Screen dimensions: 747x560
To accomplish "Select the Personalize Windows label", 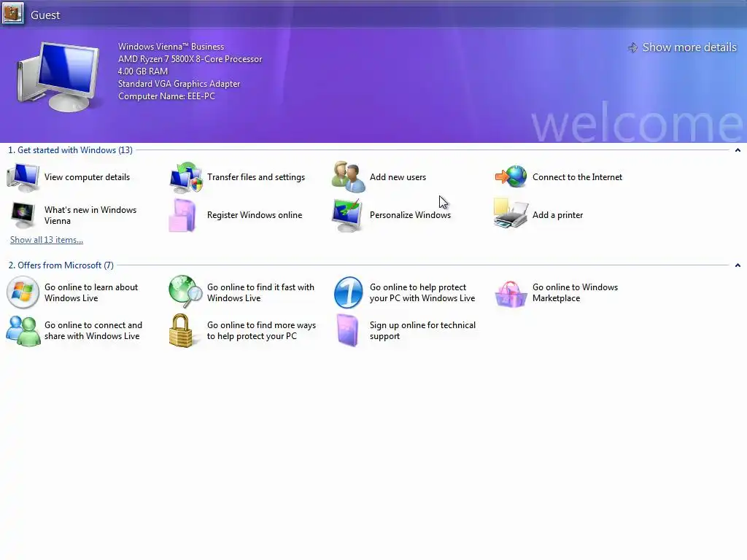I will coord(410,215).
